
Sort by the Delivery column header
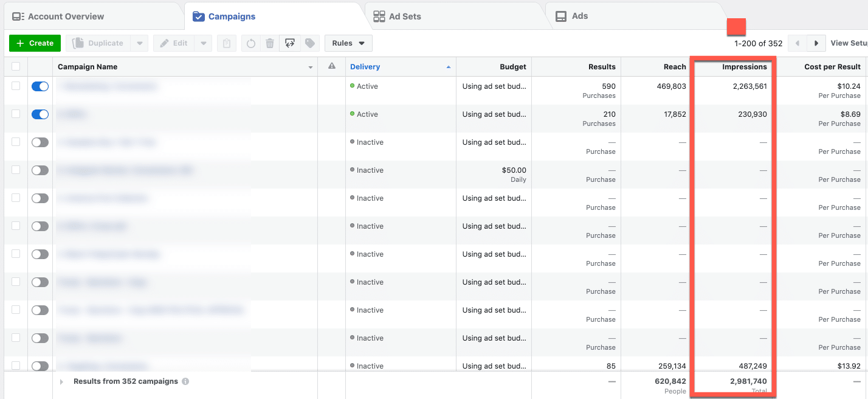[x=365, y=67]
